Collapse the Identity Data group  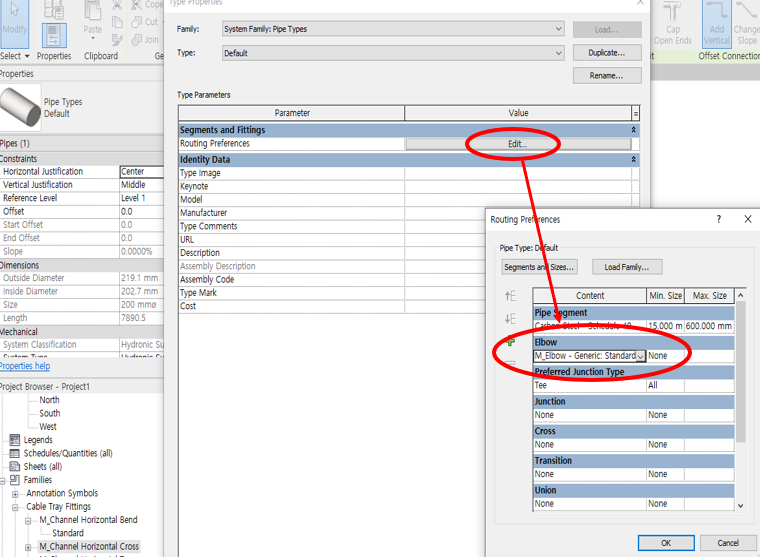(633, 160)
